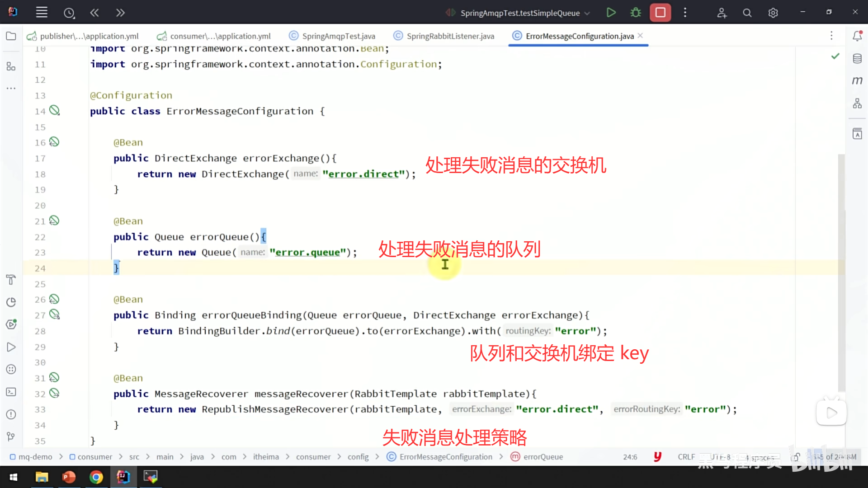Click the ErrorMessageConfiguration breadcrumb
Screen dimensions: 868x488
pyautogui.click(x=445, y=457)
